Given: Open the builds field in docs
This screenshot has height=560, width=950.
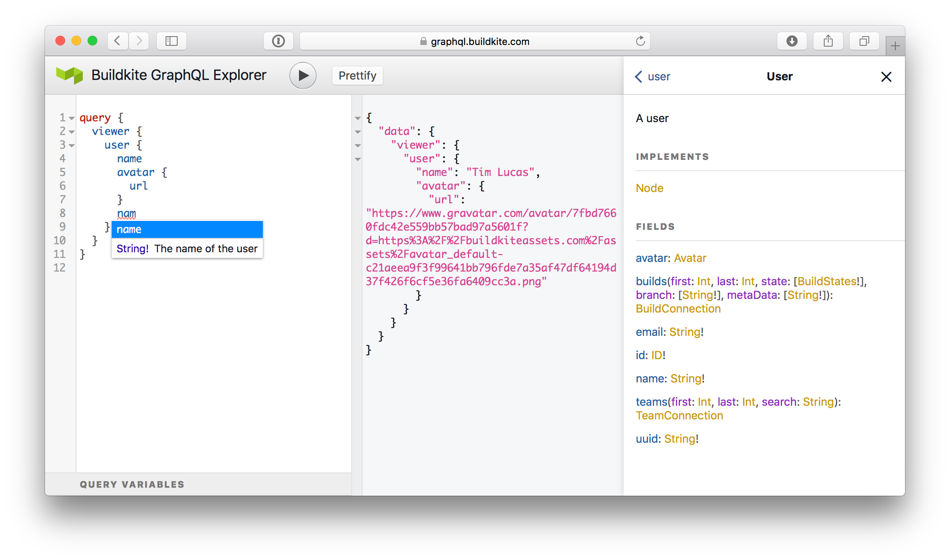Looking at the screenshot, I should pyautogui.click(x=651, y=281).
